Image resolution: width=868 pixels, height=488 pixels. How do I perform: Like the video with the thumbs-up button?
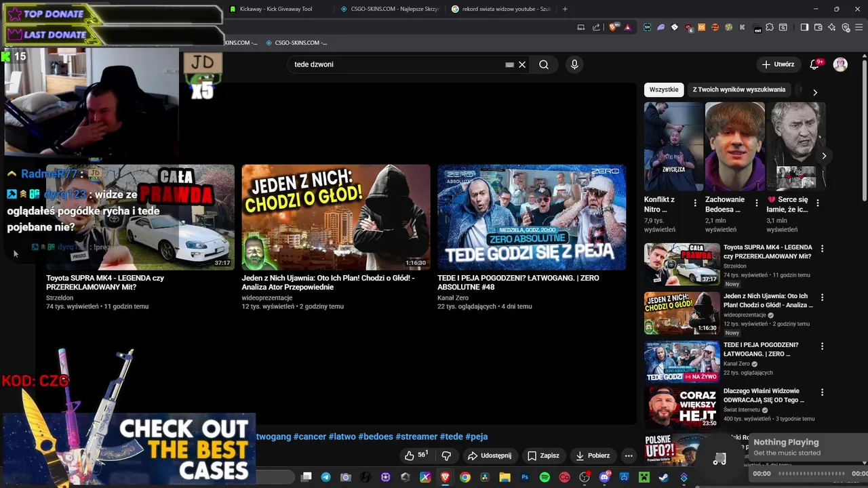[x=416, y=455]
